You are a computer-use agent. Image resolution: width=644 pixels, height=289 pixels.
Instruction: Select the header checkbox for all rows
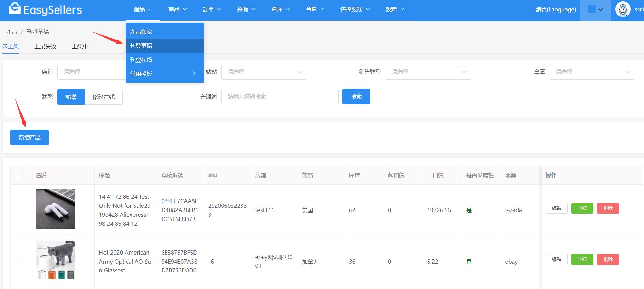[17, 175]
